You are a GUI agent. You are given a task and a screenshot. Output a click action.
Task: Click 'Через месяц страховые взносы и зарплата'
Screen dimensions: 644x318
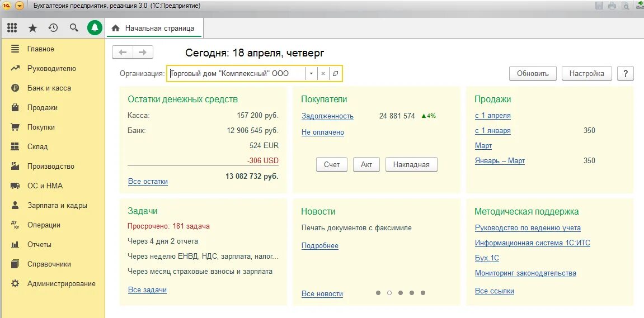point(200,272)
